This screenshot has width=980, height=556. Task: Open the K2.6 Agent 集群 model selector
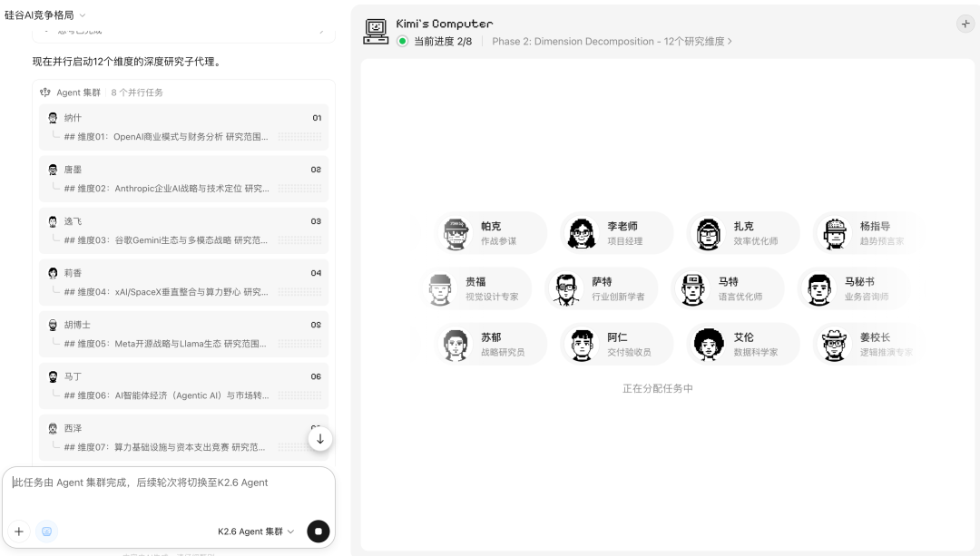(256, 532)
